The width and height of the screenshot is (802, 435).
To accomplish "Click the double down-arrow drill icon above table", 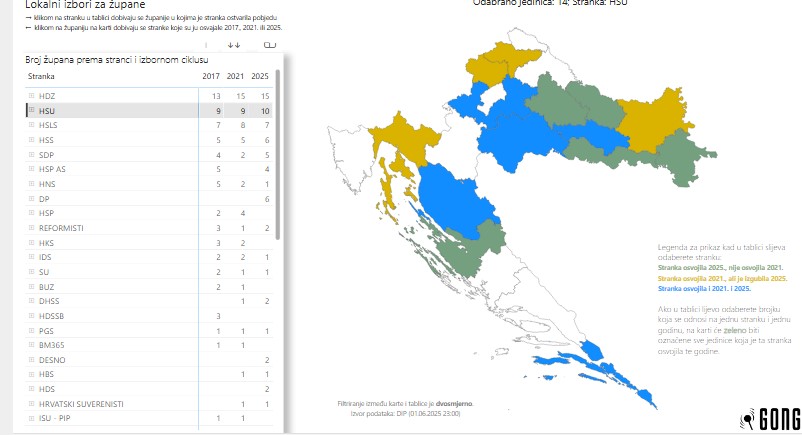I will pos(234,45).
